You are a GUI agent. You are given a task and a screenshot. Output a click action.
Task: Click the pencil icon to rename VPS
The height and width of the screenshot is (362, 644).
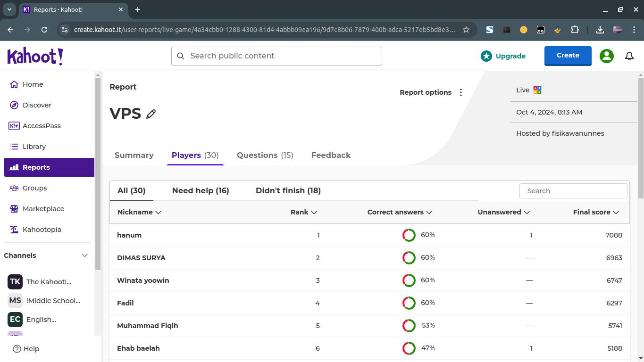(x=151, y=114)
